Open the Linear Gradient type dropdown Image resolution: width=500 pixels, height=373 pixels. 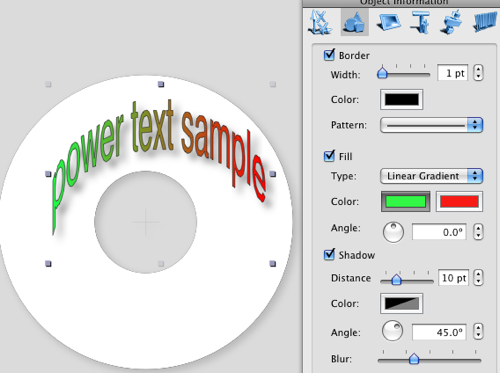tap(431, 176)
